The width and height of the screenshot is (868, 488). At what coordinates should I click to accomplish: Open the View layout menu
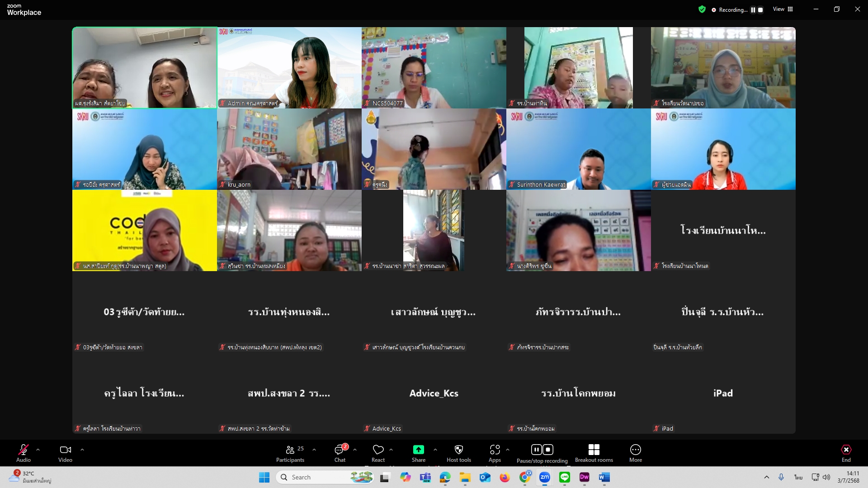pyautogui.click(x=783, y=9)
